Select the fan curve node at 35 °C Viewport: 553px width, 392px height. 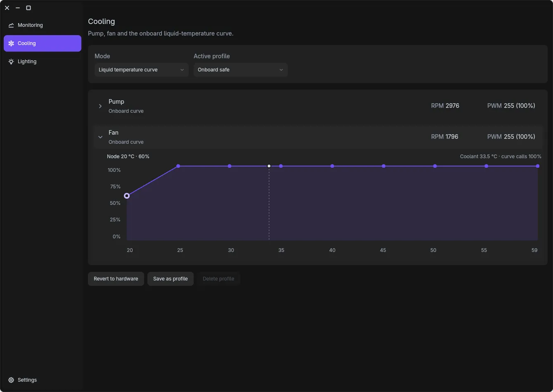281,166
